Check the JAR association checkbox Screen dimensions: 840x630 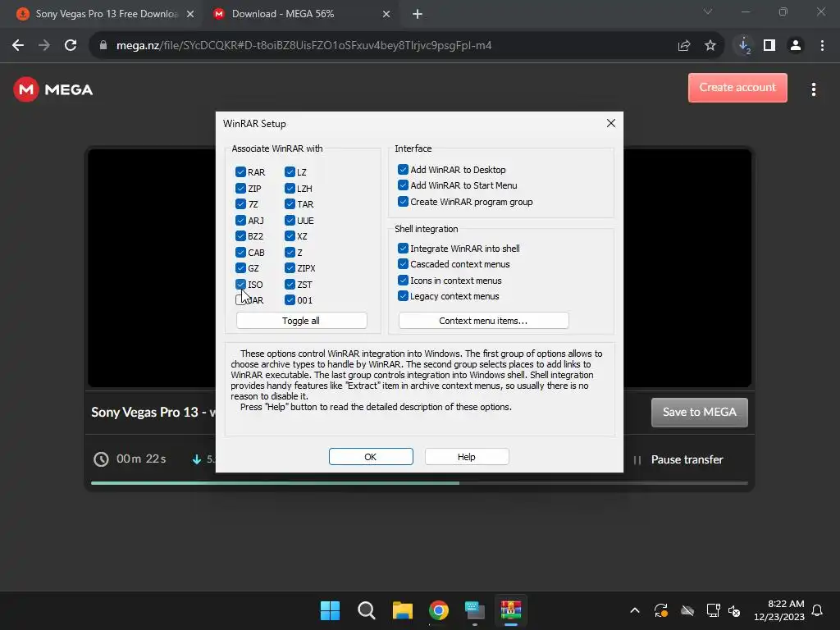click(240, 300)
